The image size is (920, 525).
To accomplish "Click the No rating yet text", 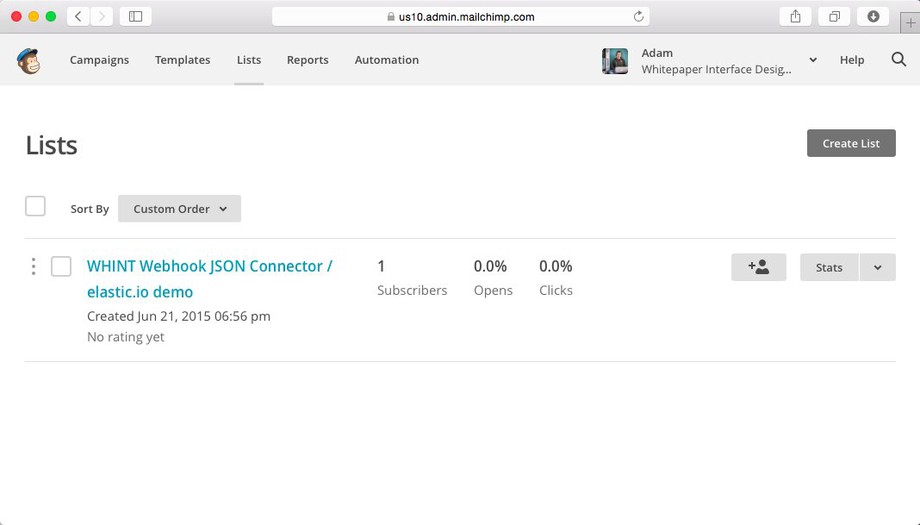I will [x=126, y=337].
